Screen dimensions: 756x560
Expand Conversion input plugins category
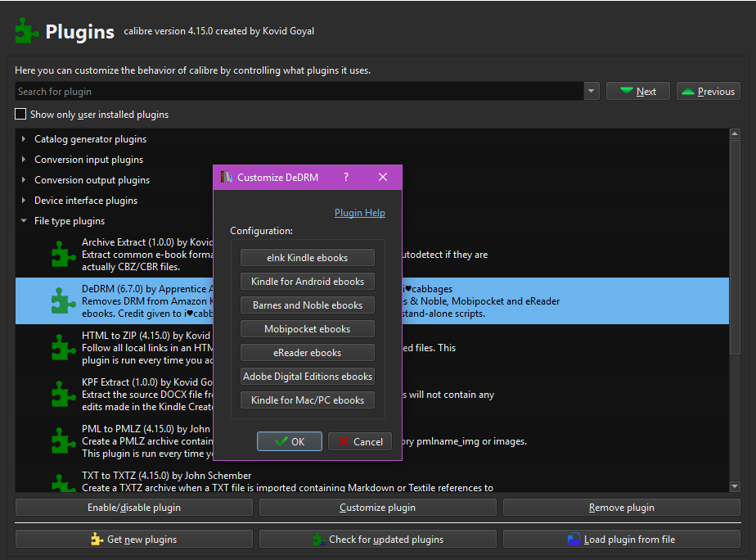(x=23, y=159)
